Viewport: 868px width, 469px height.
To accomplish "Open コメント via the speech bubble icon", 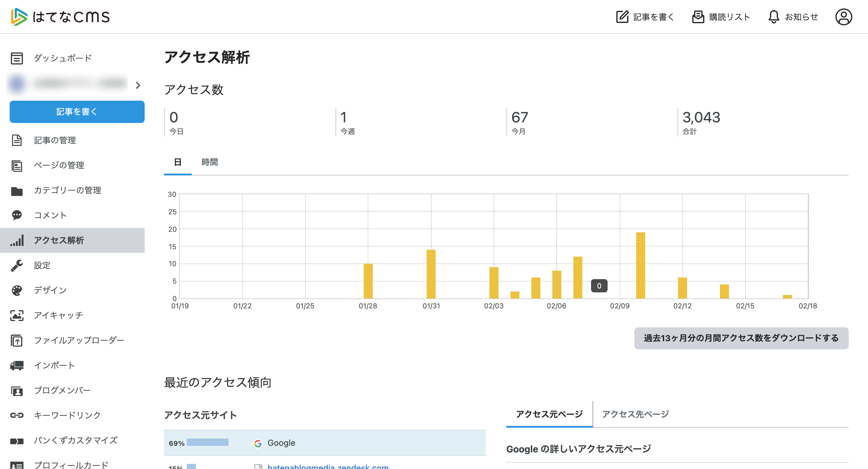I will [17, 215].
